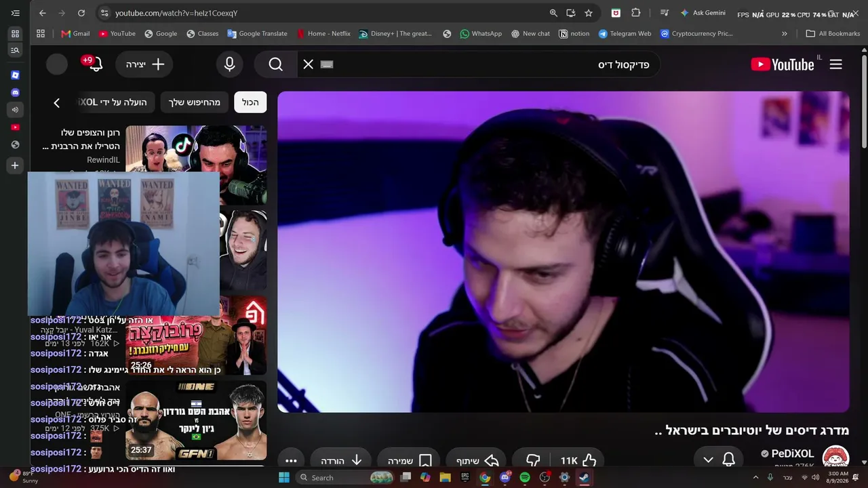Bookmark this page with the star icon
868x488 pixels.
click(589, 13)
